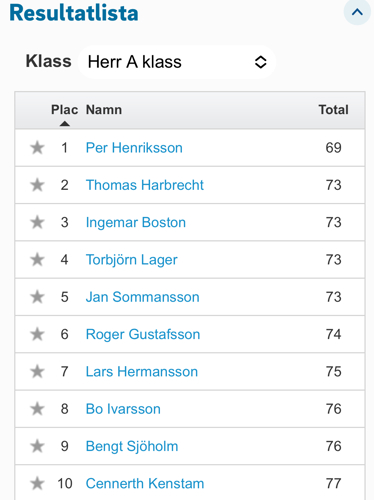The height and width of the screenshot is (500, 374).
Task: Sort results by Total column
Action: click(333, 110)
